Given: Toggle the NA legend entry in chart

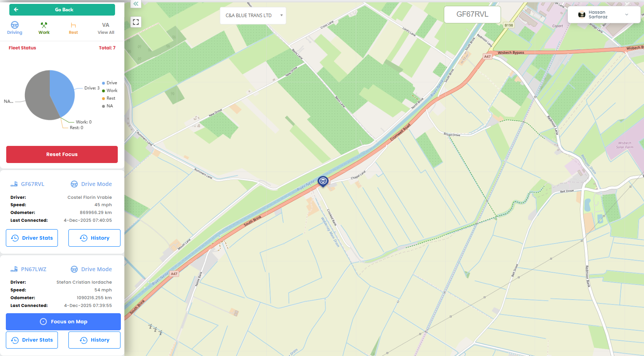Looking at the screenshot, I should tap(107, 106).
